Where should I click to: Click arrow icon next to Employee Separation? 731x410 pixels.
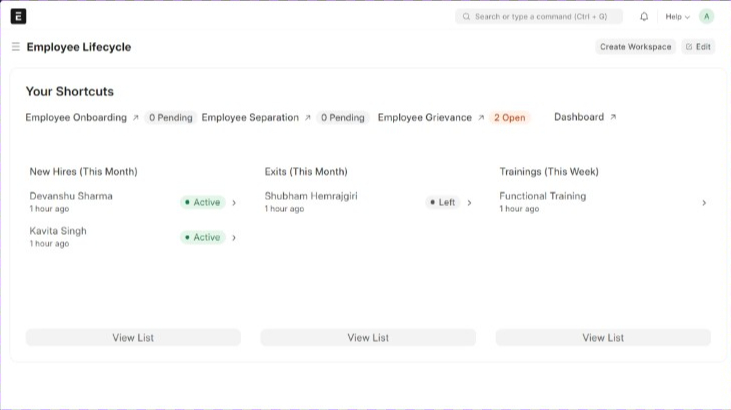pyautogui.click(x=308, y=118)
